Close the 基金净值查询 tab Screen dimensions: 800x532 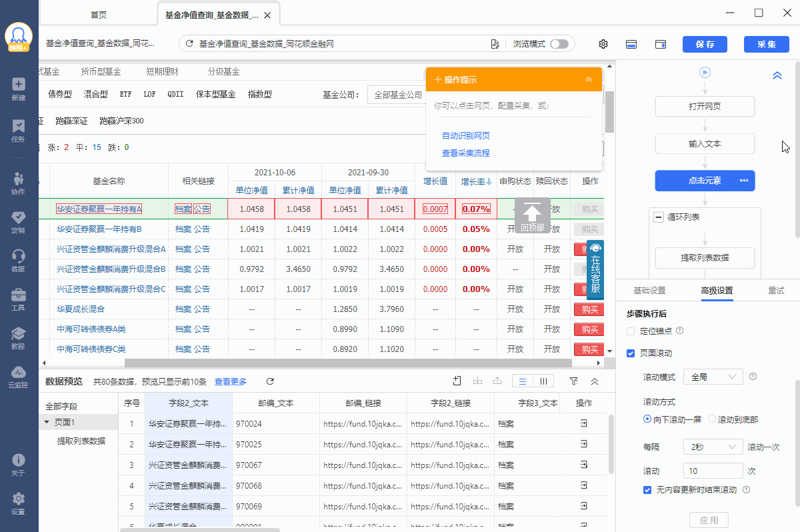pos(268,15)
